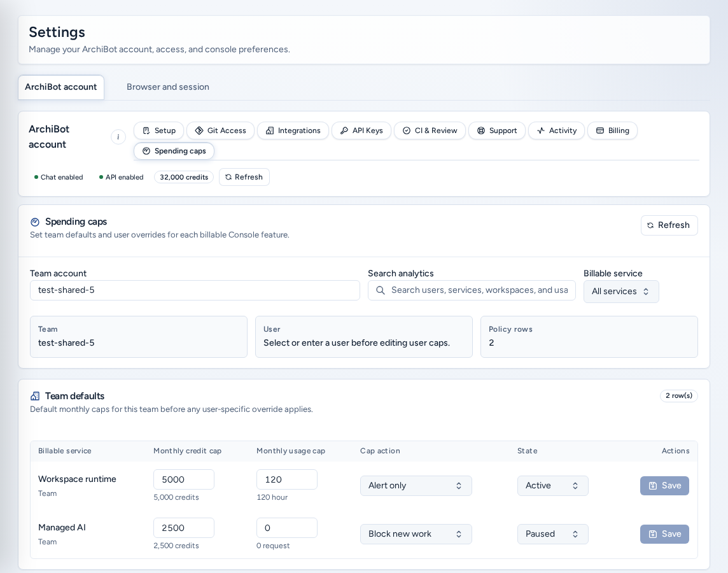Focus the Team account input field

[x=195, y=290]
